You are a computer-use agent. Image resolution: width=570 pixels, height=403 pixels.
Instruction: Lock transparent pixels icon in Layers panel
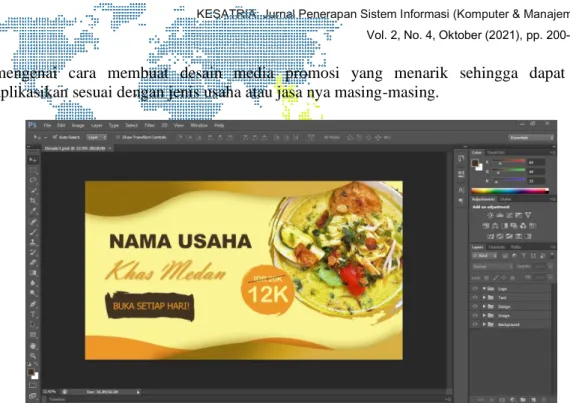click(x=486, y=278)
